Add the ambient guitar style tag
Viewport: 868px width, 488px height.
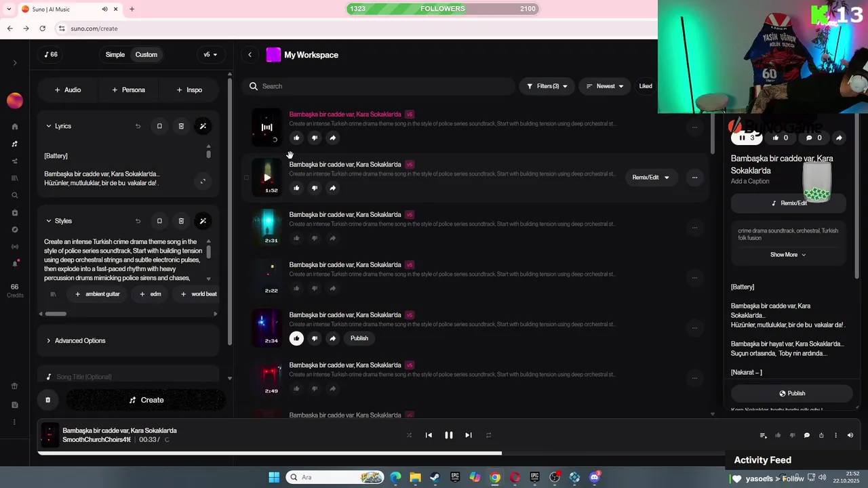click(x=97, y=294)
